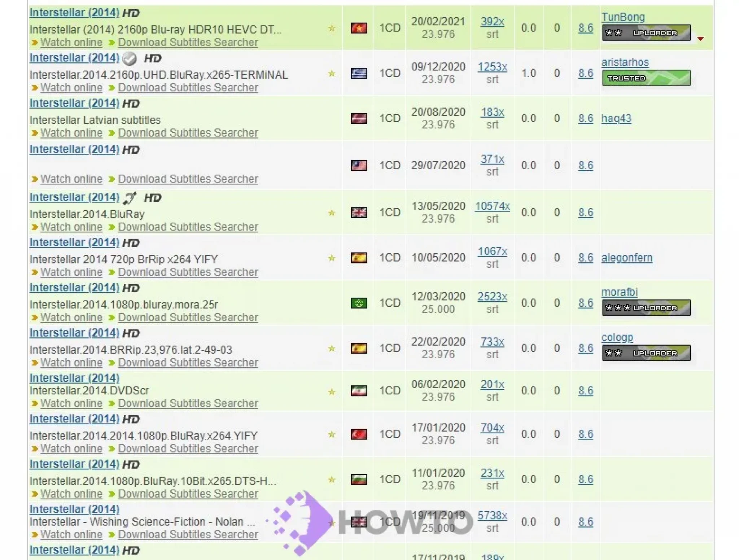Click Download Subtitles Searcher for mora.25r release

pyautogui.click(x=188, y=317)
